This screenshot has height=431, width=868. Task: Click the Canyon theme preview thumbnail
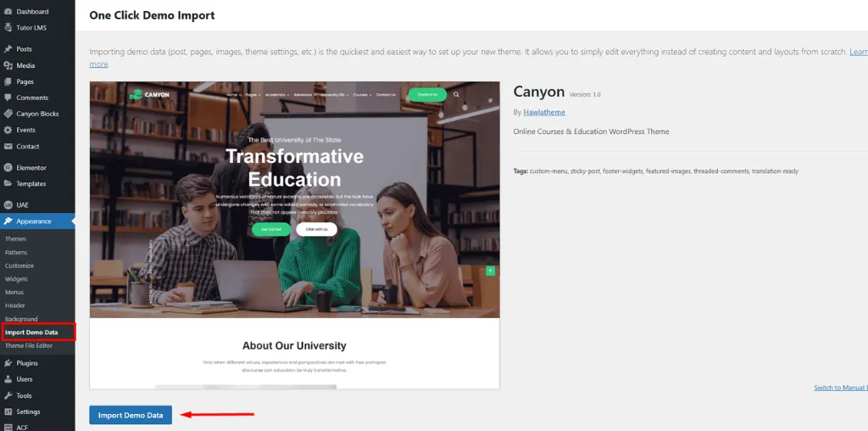click(x=294, y=235)
